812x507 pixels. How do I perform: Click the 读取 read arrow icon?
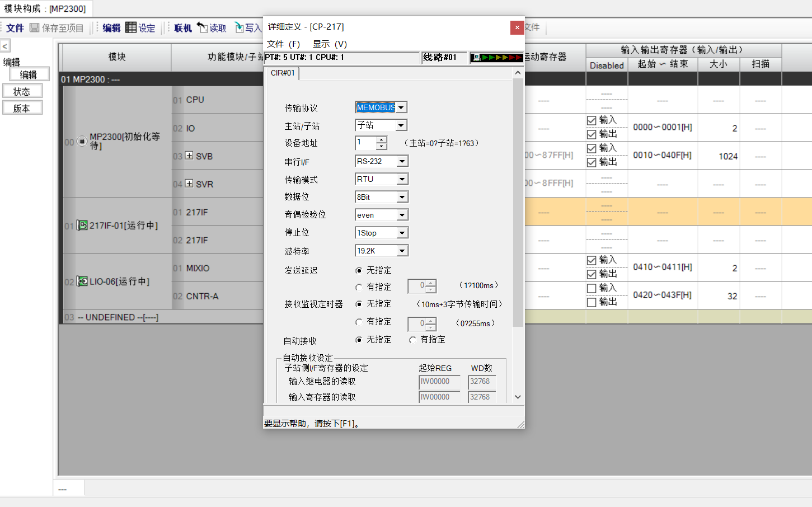pos(203,27)
